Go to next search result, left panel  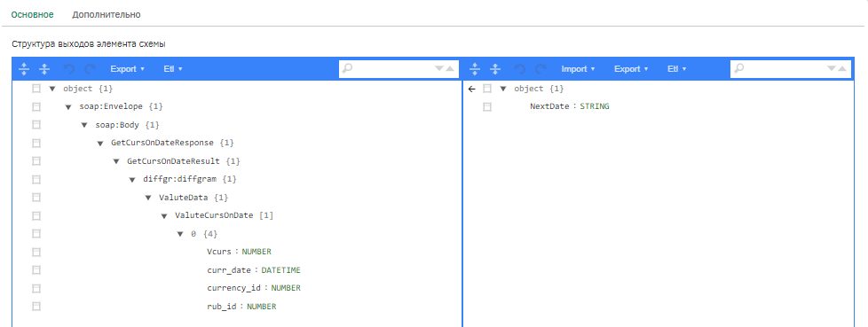(x=439, y=68)
